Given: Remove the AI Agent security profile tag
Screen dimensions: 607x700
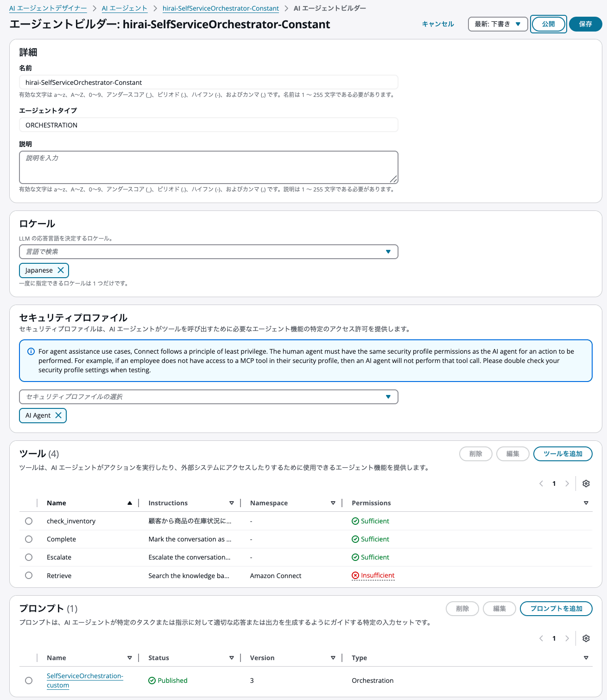Looking at the screenshot, I should point(58,415).
